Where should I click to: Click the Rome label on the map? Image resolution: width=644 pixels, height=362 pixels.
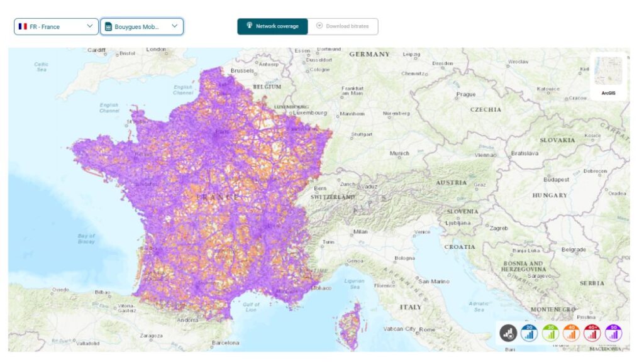point(427,329)
